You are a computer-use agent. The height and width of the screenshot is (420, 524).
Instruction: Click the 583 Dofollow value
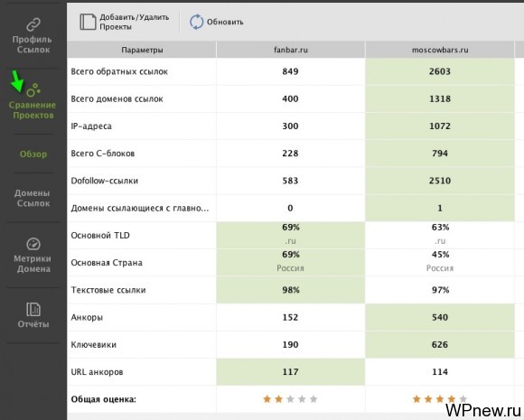point(290,181)
